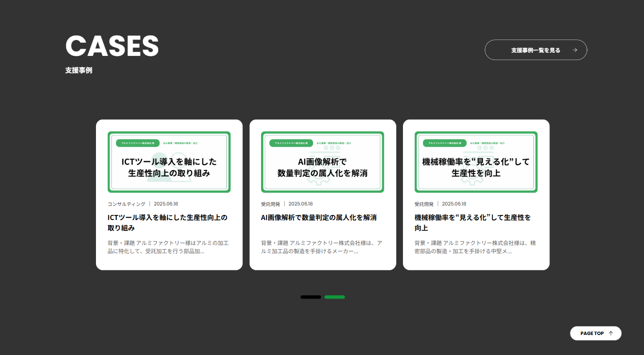Go to first slide using black pagination bar
The height and width of the screenshot is (355, 644).
(x=311, y=297)
